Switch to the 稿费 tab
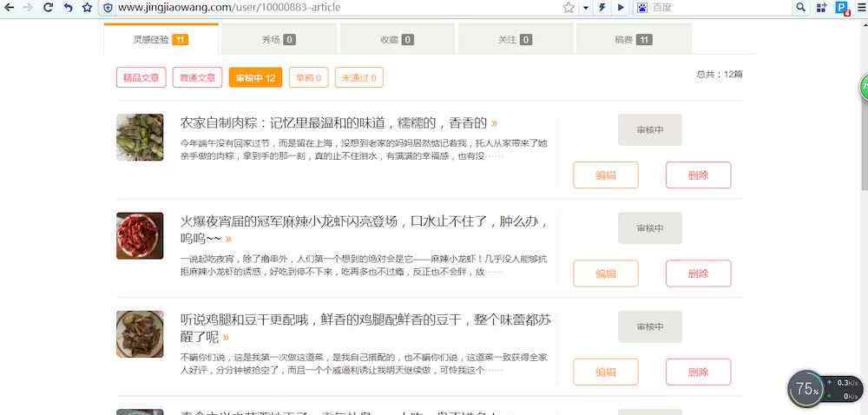Image resolution: width=868 pixels, height=415 pixels. pyautogui.click(x=634, y=39)
